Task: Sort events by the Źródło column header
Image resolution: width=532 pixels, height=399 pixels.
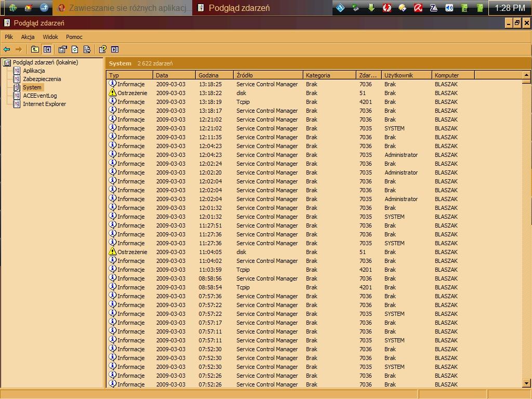Action: point(269,75)
